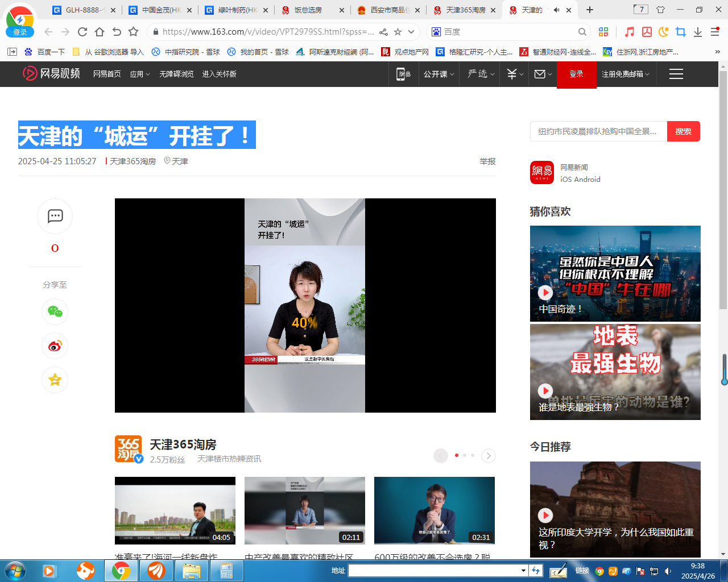Open the red PDF tool icon
The image size is (728, 582).
coord(647,32)
